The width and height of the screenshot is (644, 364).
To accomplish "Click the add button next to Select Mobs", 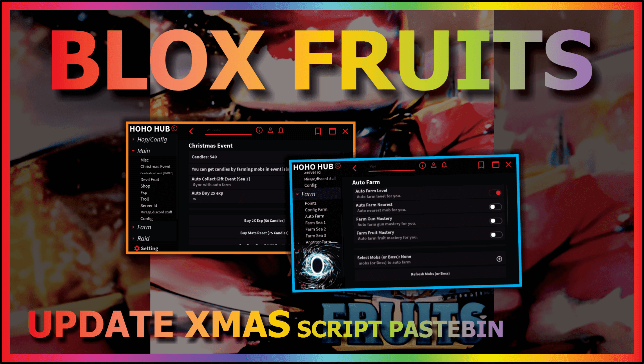I will pyautogui.click(x=499, y=258).
